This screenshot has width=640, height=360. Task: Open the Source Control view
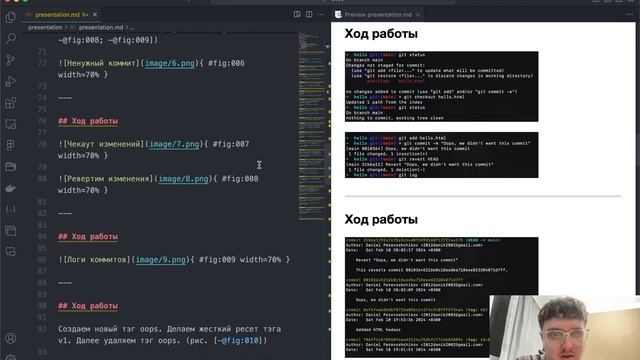[11, 60]
